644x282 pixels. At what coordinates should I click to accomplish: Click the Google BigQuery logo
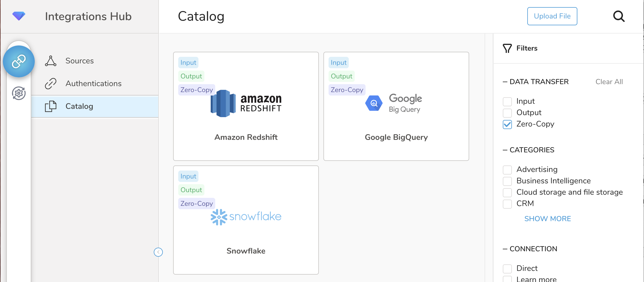[394, 103]
